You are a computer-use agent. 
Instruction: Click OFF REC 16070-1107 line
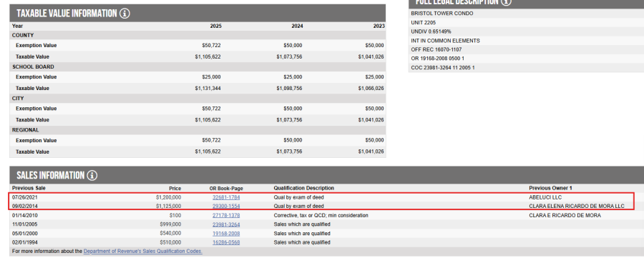click(436, 49)
